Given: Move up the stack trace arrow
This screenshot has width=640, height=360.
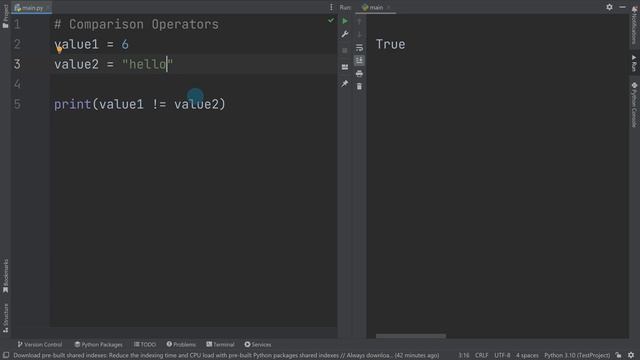Looking at the screenshot, I should point(359,21).
